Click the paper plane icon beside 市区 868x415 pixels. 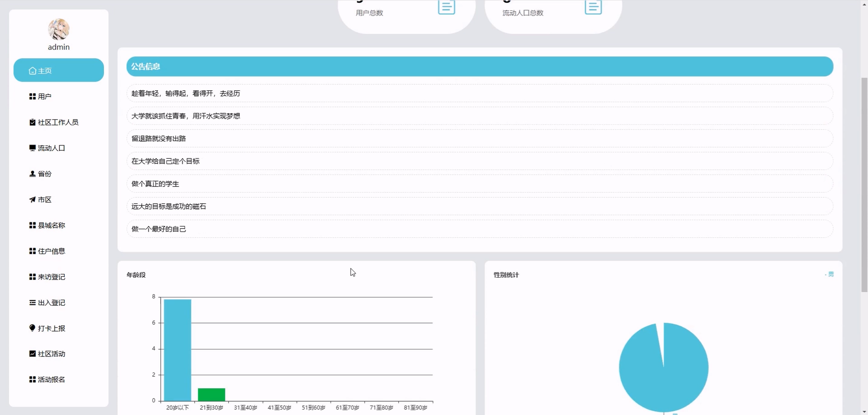point(32,200)
